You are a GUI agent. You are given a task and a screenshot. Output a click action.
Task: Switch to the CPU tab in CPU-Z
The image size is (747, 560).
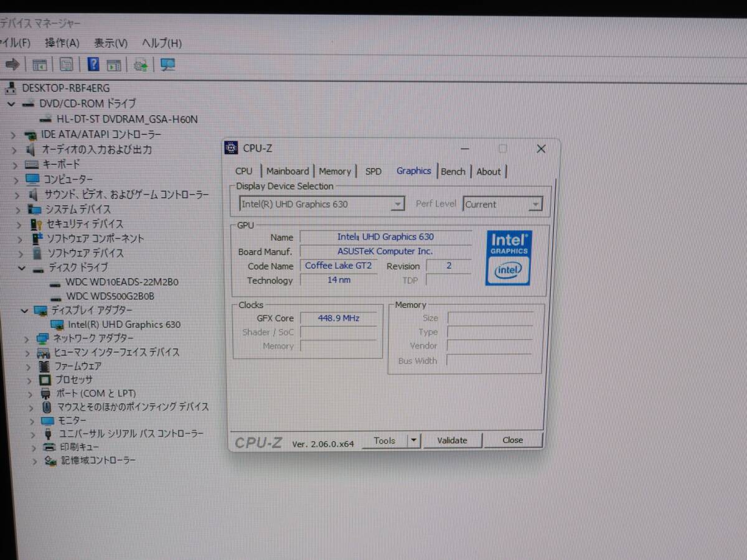click(244, 171)
